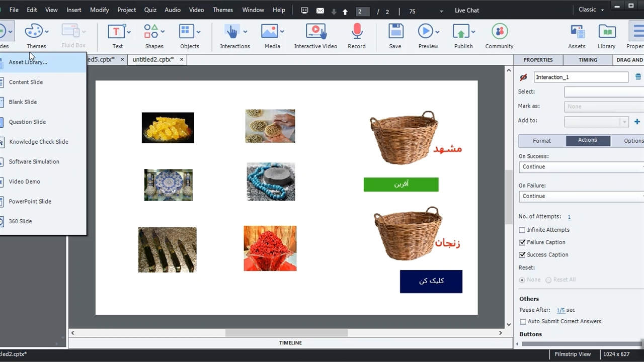Open the Interactions tool
The width and height of the screenshot is (644, 362).
pyautogui.click(x=231, y=33)
